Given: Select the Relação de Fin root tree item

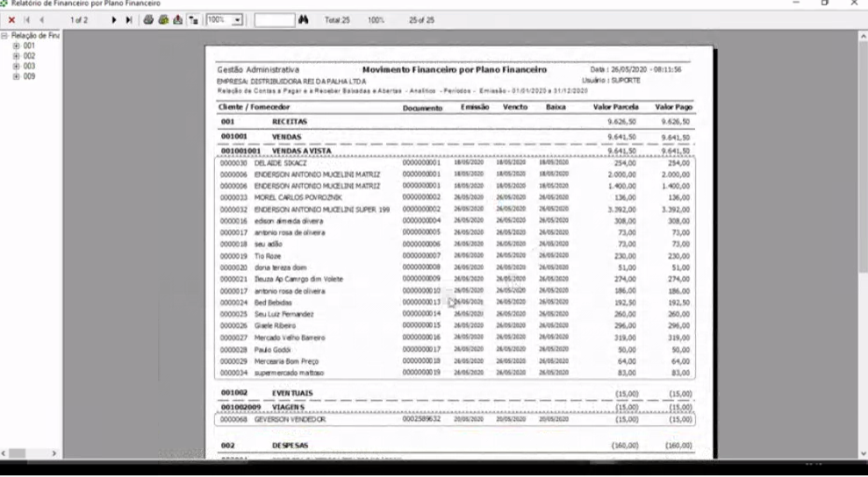Looking at the screenshot, I should click(35, 35).
